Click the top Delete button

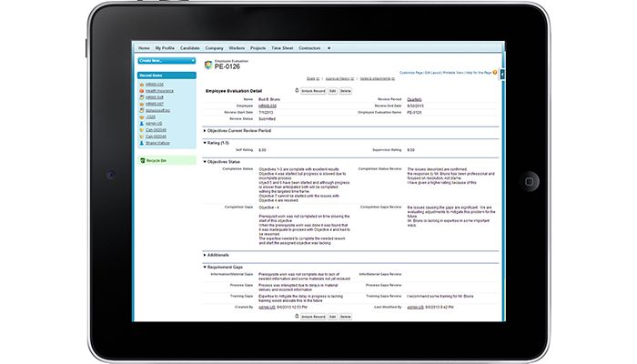tap(345, 91)
